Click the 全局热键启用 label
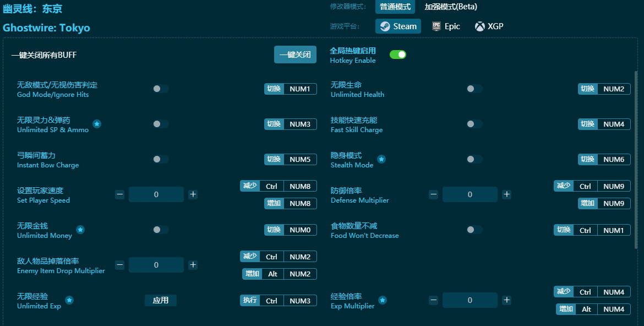The height and width of the screenshot is (326, 644). (353, 51)
